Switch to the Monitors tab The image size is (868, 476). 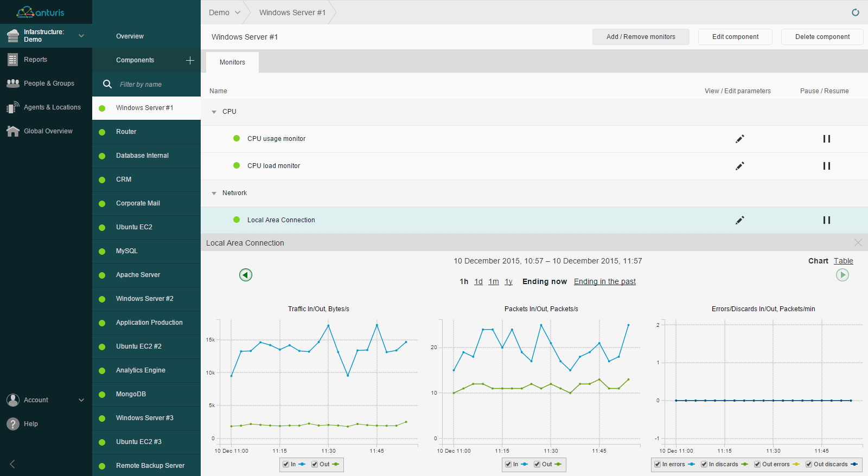pos(232,62)
